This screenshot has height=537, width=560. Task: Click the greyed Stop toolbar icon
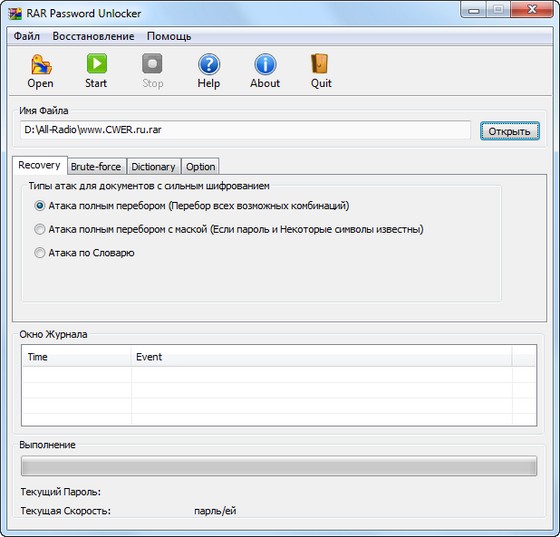(x=152, y=71)
